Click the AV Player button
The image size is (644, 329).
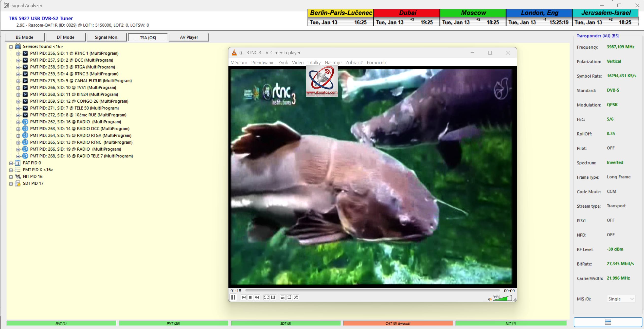pos(189,37)
